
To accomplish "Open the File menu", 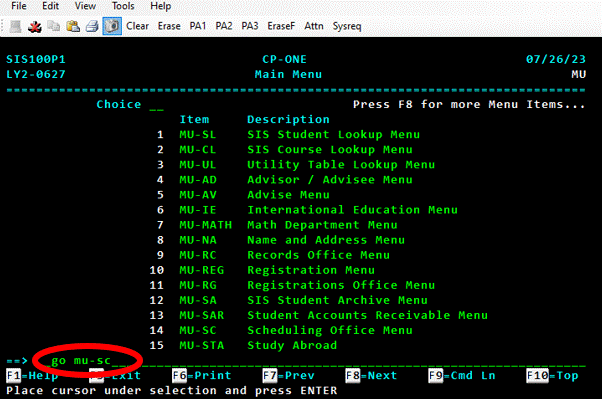I will click(19, 6).
